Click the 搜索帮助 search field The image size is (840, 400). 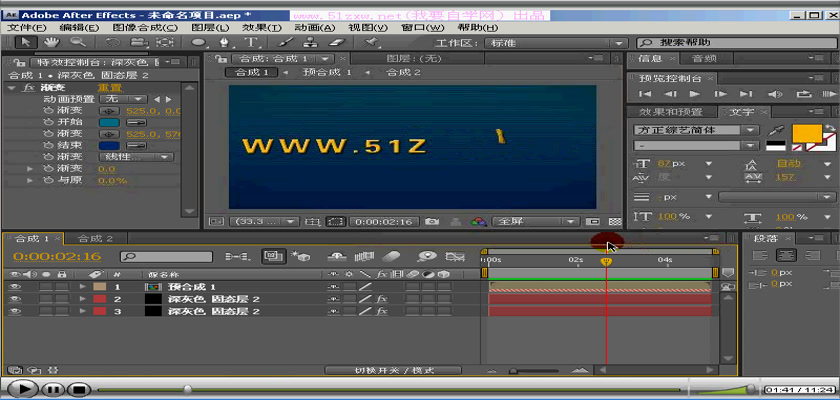(x=736, y=43)
